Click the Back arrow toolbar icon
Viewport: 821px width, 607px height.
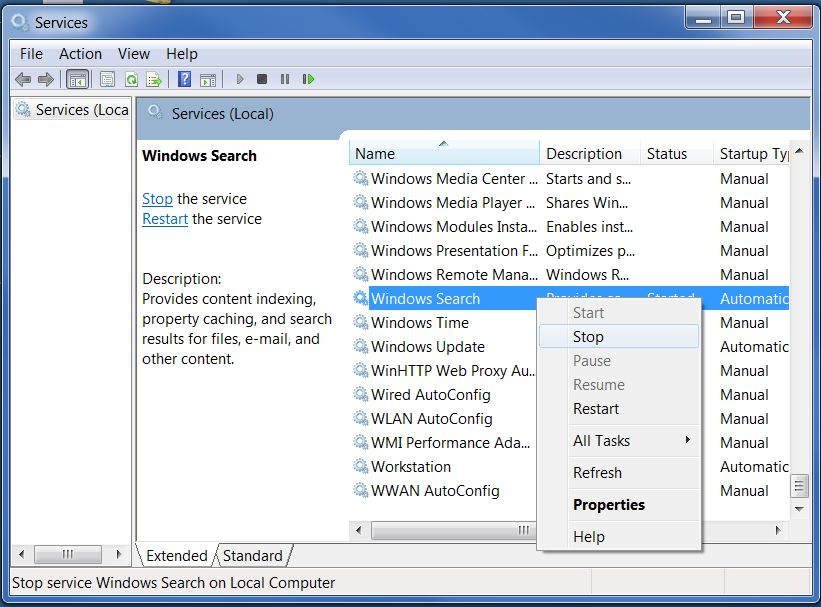[x=23, y=80]
